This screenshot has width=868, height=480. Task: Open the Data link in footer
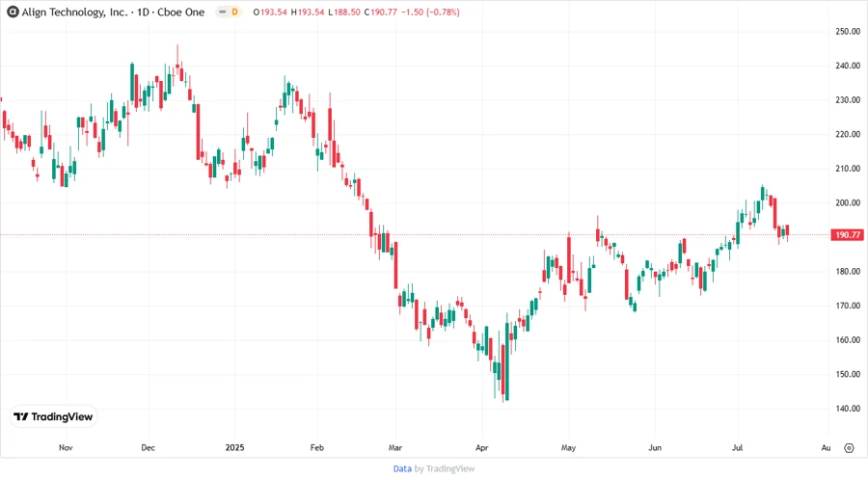coord(402,468)
